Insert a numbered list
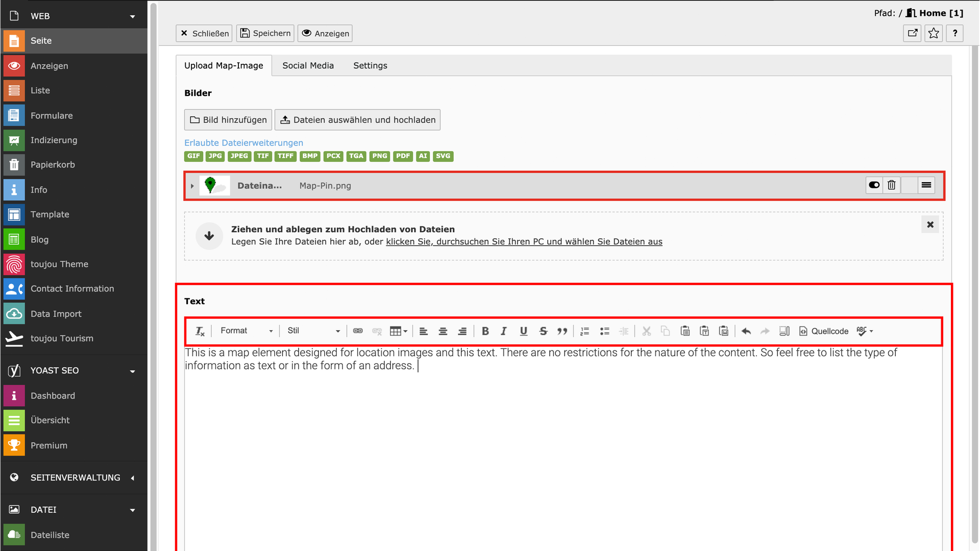980x551 pixels. tap(585, 331)
